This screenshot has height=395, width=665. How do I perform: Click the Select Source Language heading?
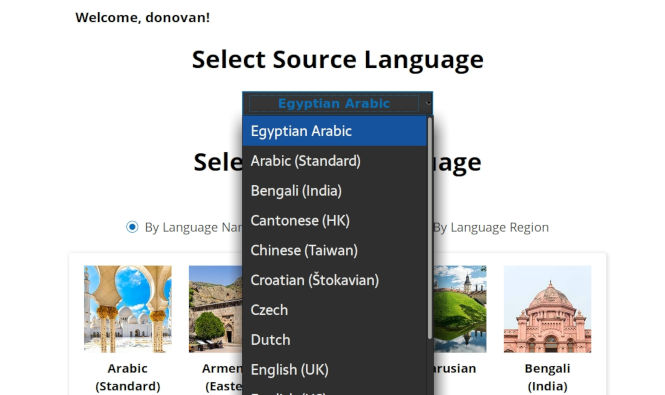point(338,60)
